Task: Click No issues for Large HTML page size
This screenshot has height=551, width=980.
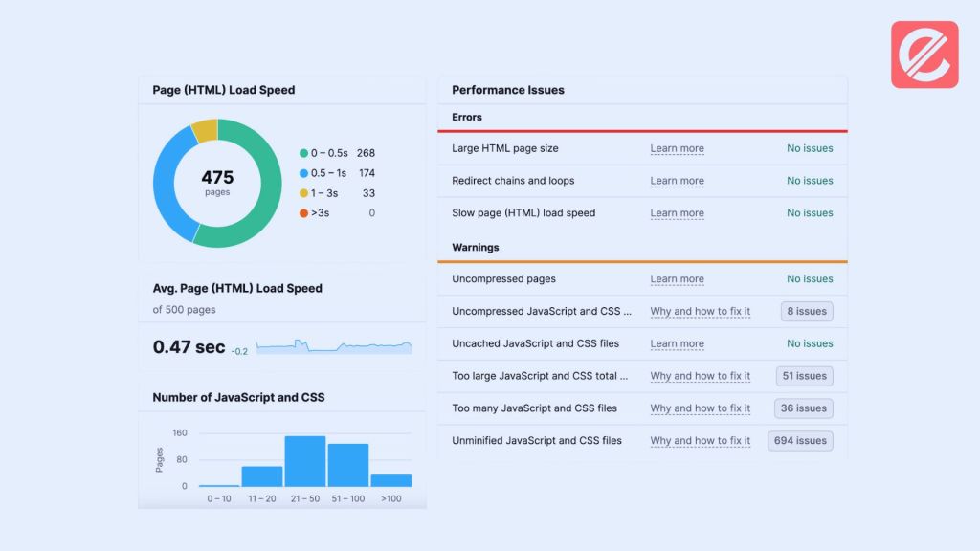Action: (810, 148)
